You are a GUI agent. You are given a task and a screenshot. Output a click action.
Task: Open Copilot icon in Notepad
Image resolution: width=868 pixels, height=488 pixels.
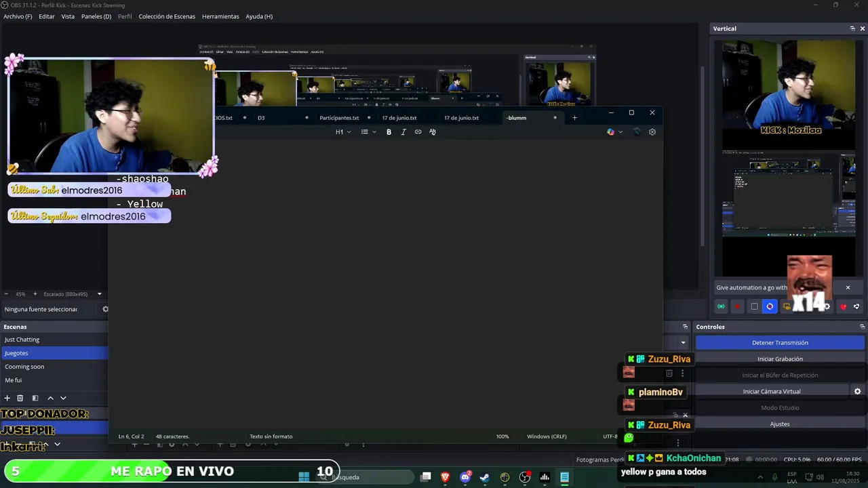(610, 131)
